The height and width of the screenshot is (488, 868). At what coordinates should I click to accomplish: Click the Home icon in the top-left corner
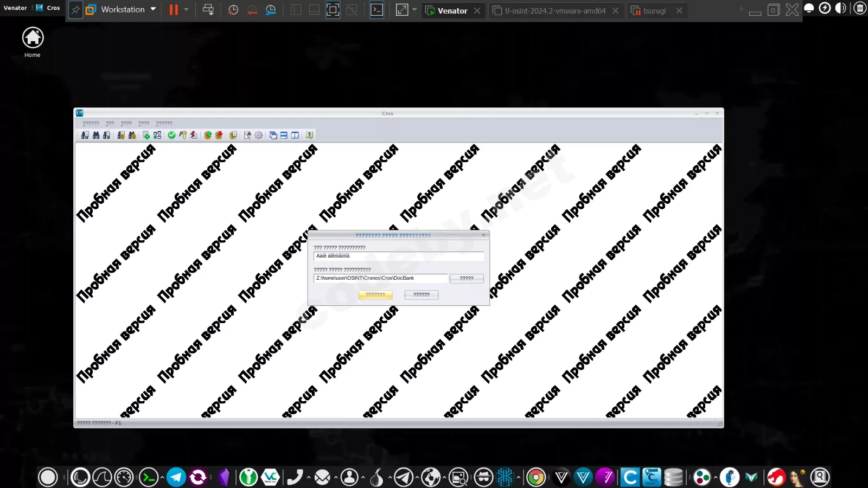tap(33, 38)
